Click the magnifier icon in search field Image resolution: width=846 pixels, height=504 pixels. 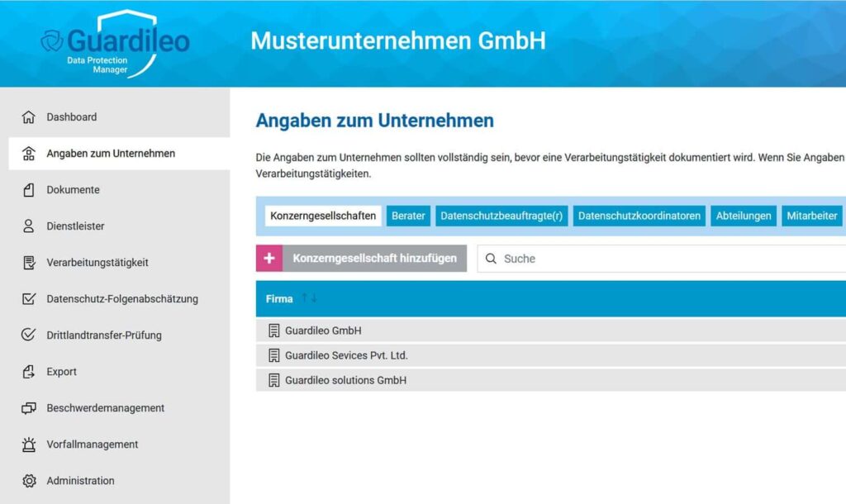click(491, 259)
